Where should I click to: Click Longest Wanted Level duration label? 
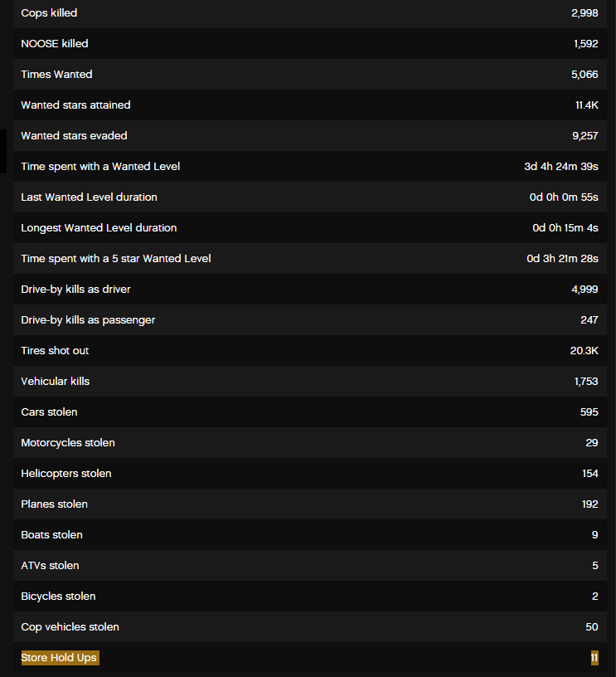(99, 228)
